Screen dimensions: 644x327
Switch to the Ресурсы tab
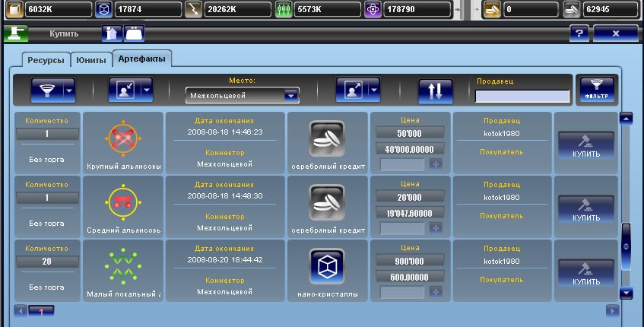[46, 60]
